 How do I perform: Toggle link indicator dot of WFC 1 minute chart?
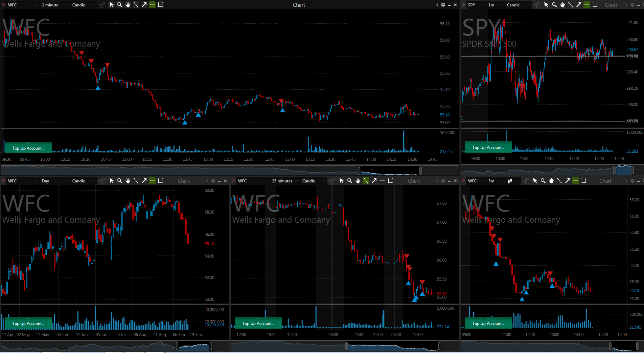tap(3, 5)
